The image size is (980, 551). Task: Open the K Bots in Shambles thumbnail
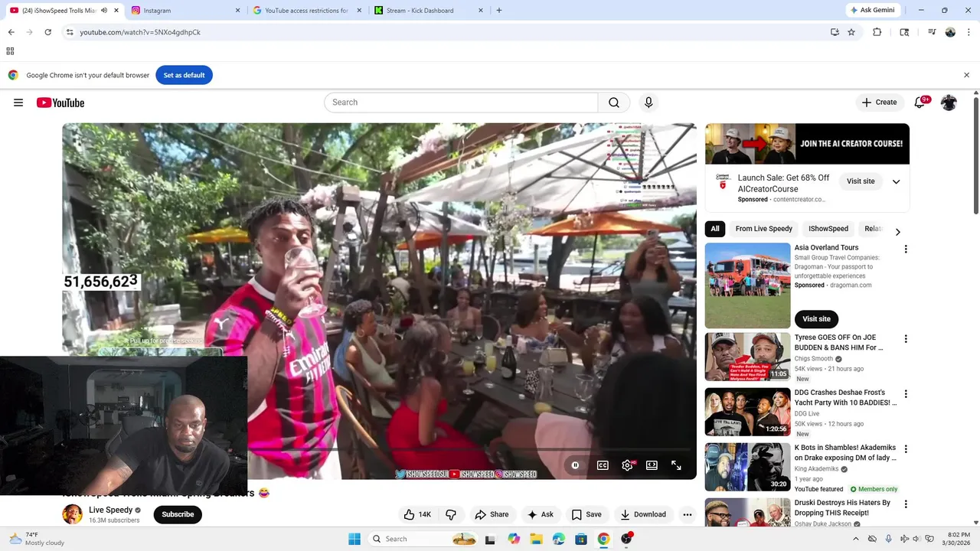(747, 467)
